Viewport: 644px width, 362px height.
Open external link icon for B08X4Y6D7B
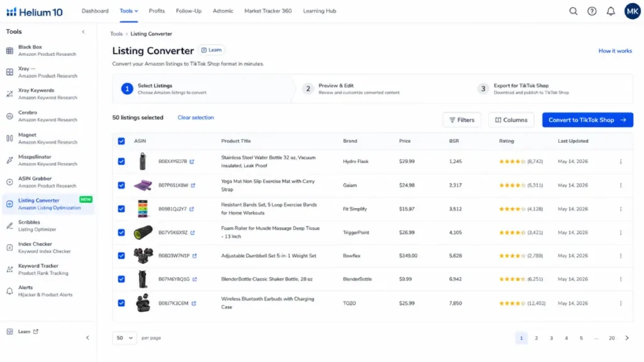pyautogui.click(x=192, y=162)
